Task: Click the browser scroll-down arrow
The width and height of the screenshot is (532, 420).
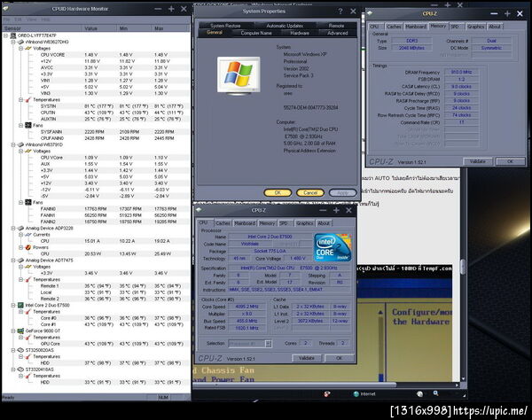Action: 463,378
